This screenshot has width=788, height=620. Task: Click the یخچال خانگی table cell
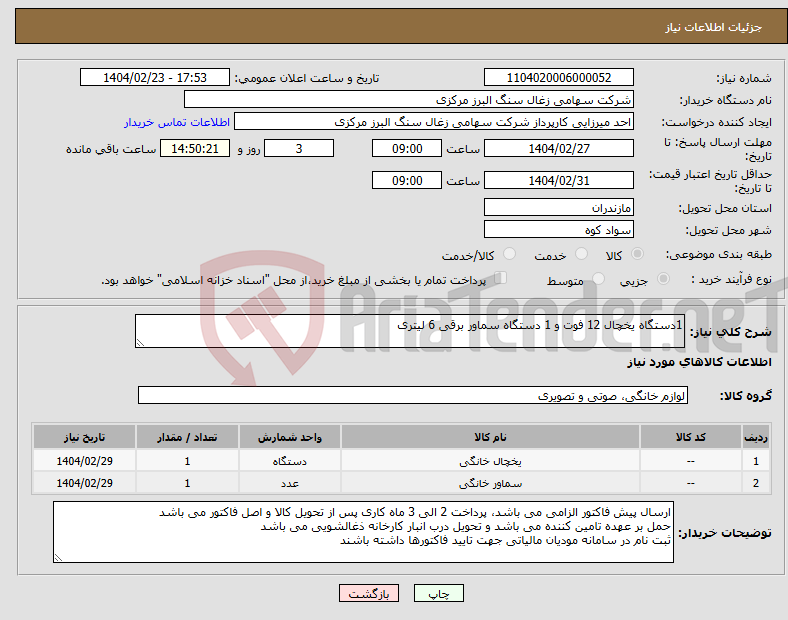(490, 461)
